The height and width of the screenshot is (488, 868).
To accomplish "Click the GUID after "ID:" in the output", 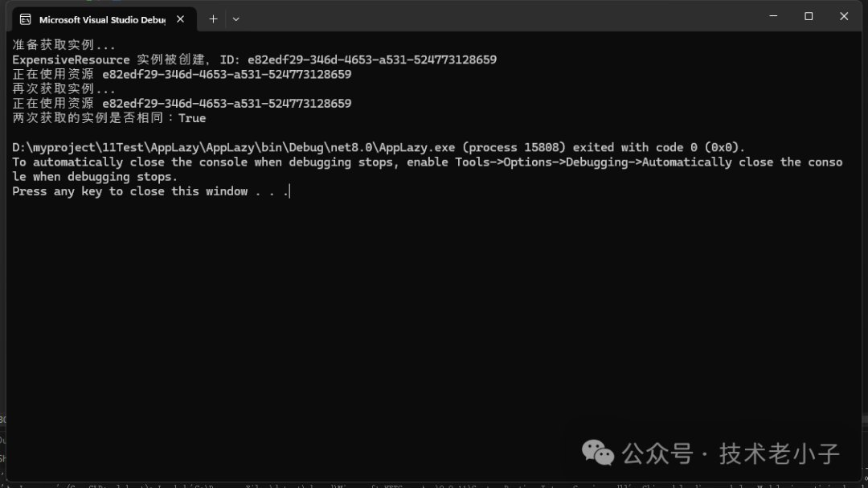I will 371,59.
